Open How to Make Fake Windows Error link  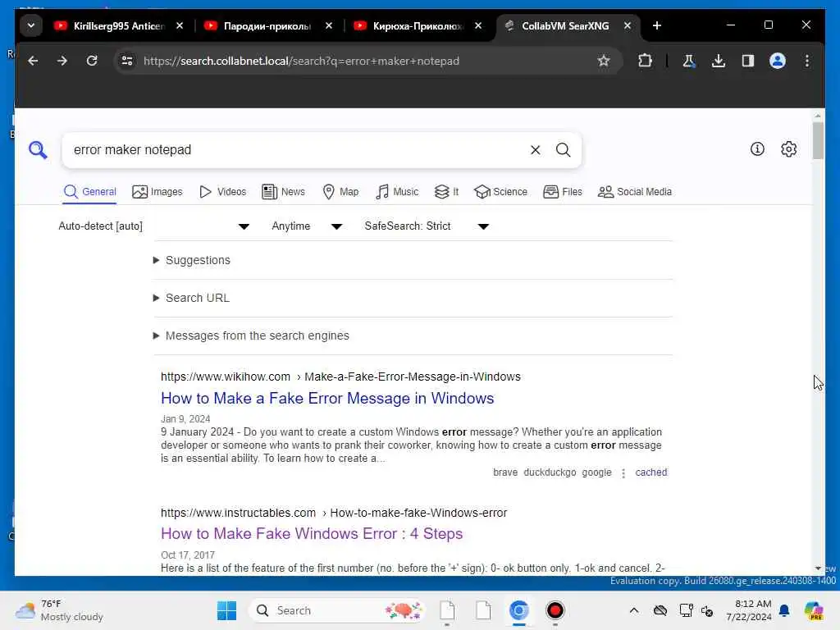point(312,533)
